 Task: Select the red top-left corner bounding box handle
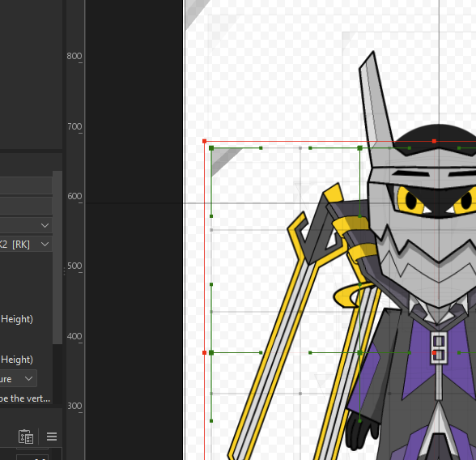[204, 141]
